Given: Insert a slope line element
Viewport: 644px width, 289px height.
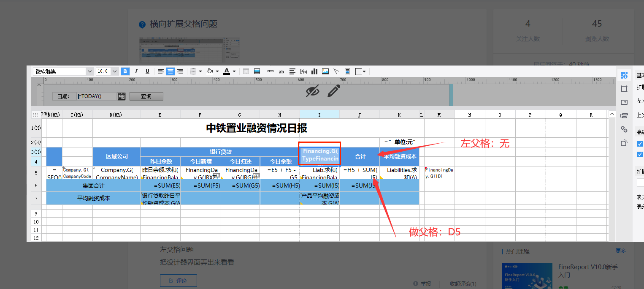Looking at the screenshot, I should pos(336,71).
